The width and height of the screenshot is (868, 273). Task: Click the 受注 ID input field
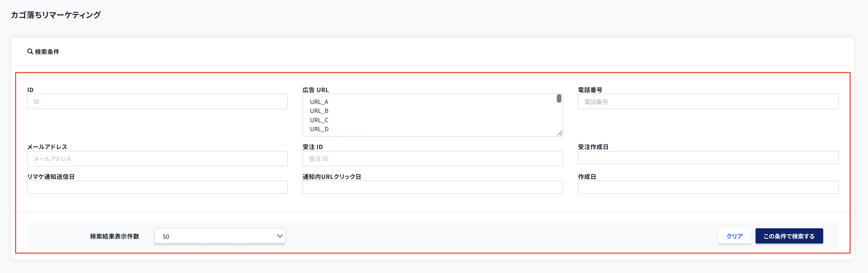[x=432, y=159]
